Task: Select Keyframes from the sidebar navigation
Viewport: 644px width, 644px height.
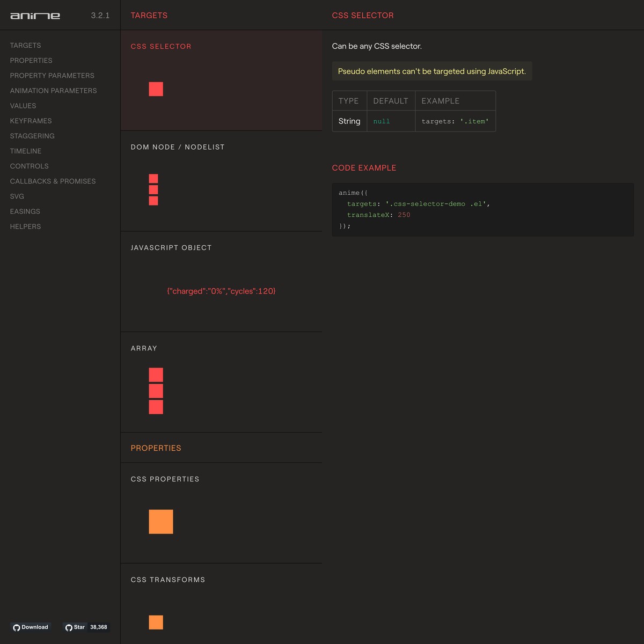Action: pos(31,121)
